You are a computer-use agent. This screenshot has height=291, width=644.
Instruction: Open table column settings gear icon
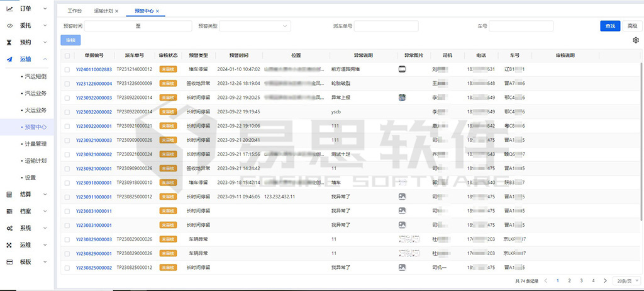tap(635, 40)
